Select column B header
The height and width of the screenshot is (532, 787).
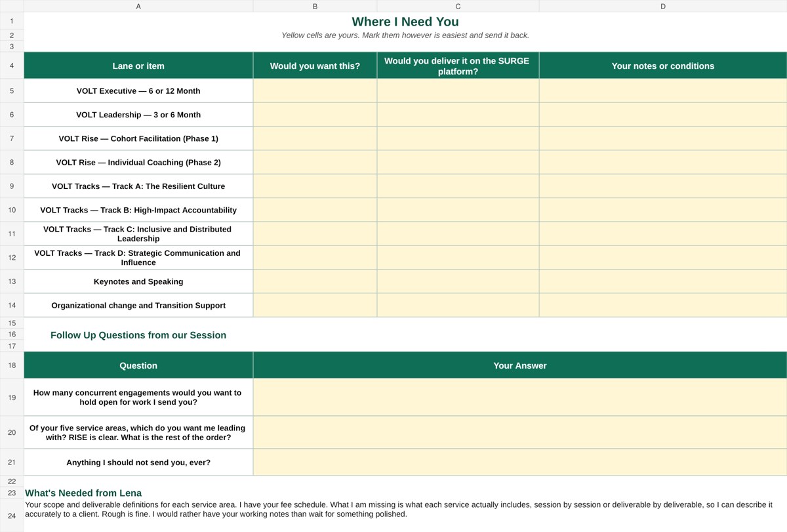tap(315, 6)
